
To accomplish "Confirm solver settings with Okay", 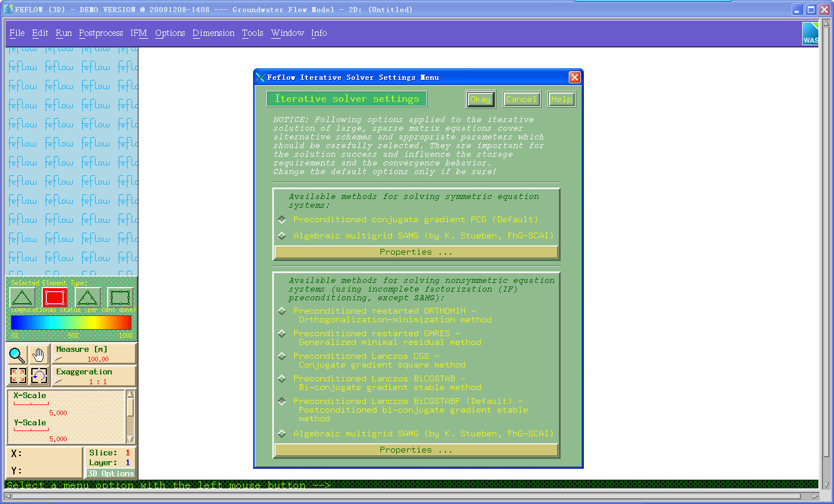I will (x=480, y=100).
